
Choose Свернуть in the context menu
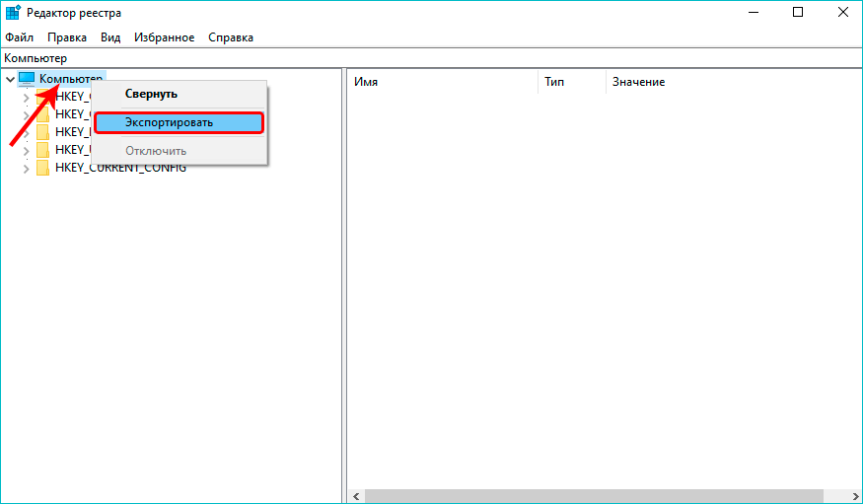click(x=180, y=94)
